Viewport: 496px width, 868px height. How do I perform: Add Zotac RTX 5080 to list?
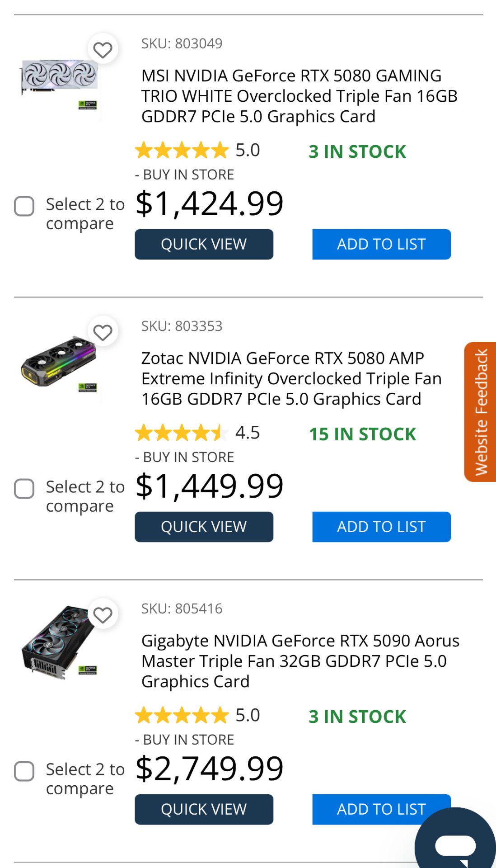coord(381,527)
